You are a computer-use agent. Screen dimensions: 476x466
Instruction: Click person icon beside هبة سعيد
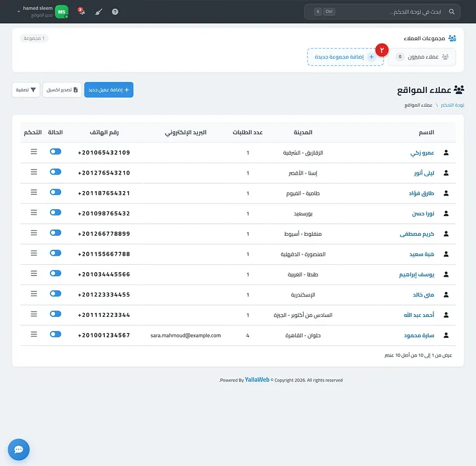point(446,255)
